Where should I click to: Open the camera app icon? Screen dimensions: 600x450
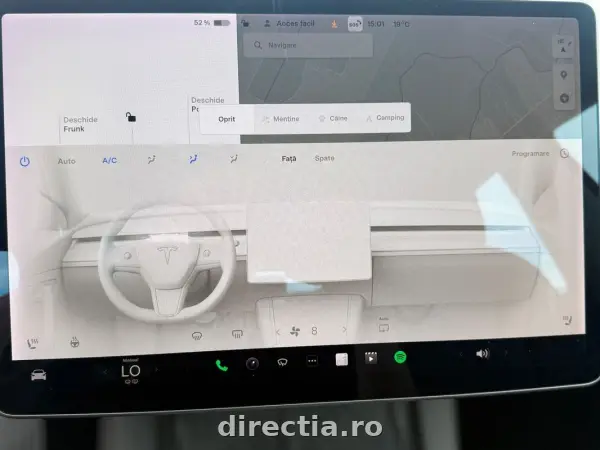click(x=252, y=364)
